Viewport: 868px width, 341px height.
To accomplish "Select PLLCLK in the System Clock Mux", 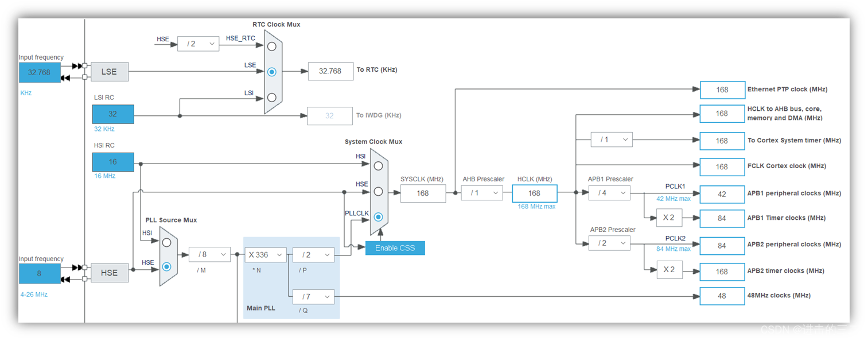I will click(377, 217).
